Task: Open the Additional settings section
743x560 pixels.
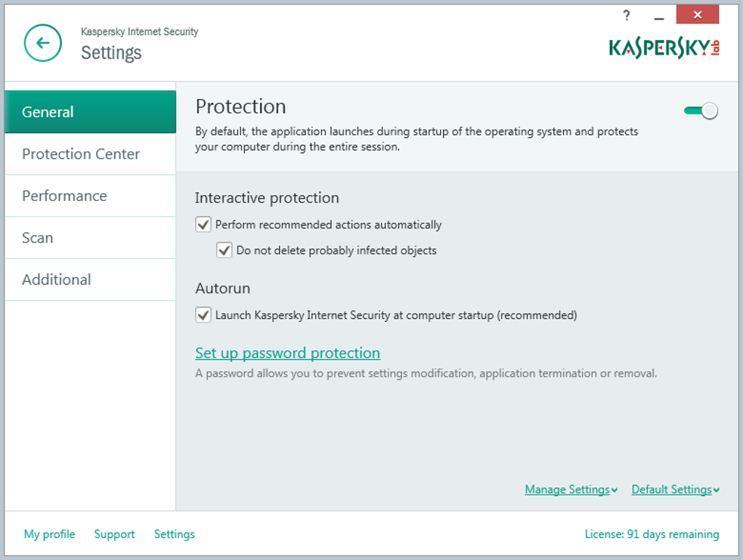Action: (90, 280)
